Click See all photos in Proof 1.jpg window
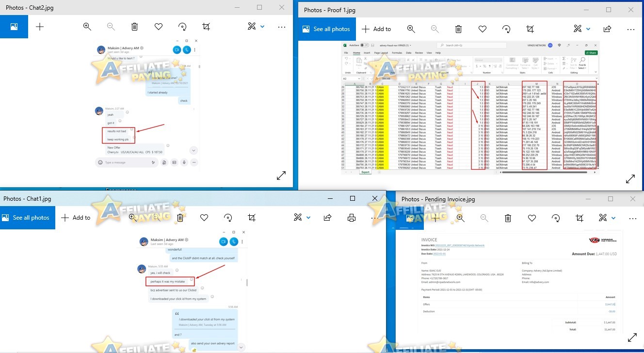Viewport: 644px width, 353px height. 327,29
